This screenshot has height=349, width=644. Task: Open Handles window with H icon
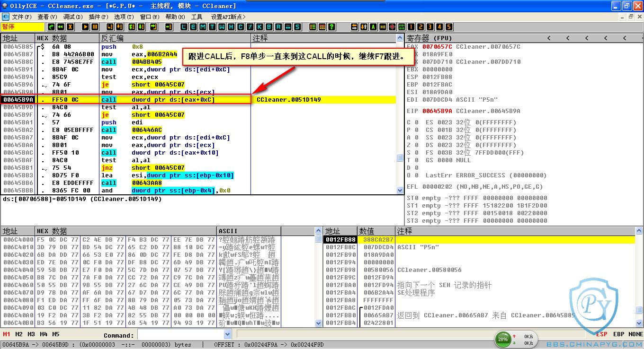pos(231,27)
